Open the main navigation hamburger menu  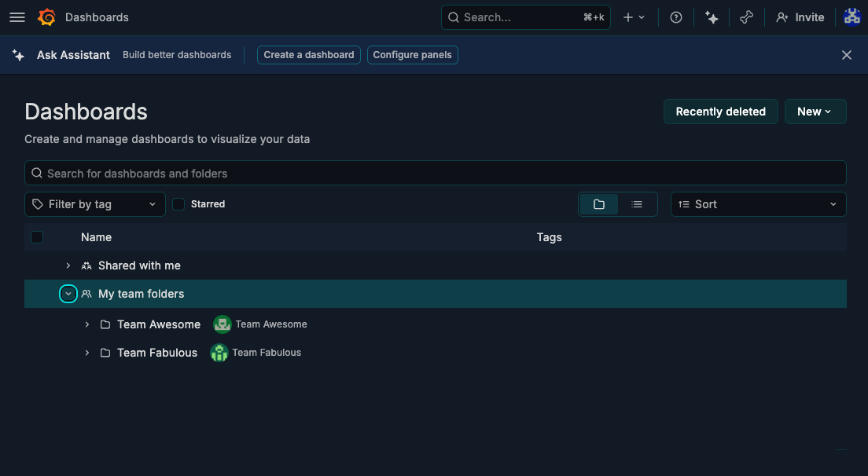17,16
